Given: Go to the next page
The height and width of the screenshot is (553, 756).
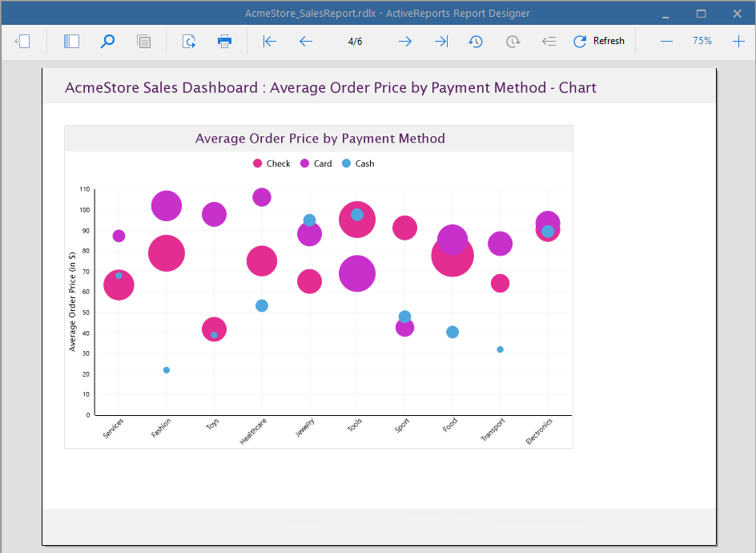Looking at the screenshot, I should pyautogui.click(x=405, y=42).
